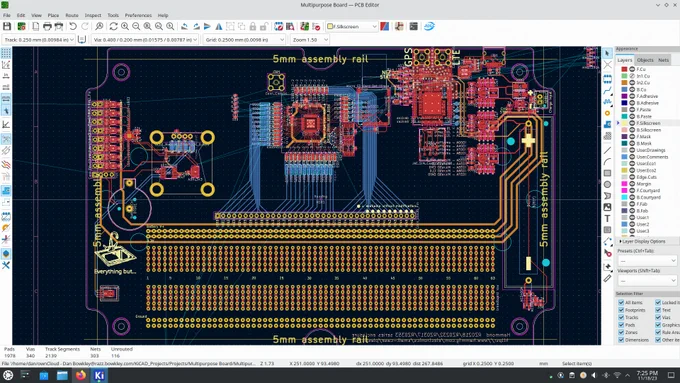This screenshot has width=680, height=383.
Task: Toggle visibility eye of F.Cu layer
Action: pyautogui.click(x=632, y=69)
